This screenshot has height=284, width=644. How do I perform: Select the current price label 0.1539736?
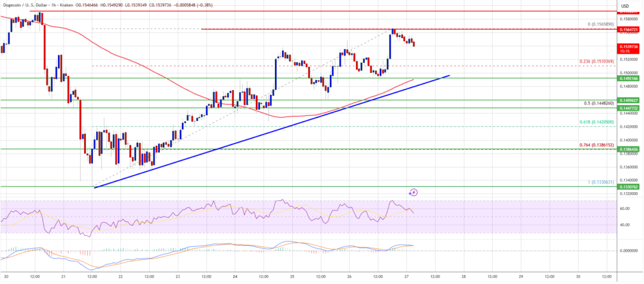click(x=629, y=47)
